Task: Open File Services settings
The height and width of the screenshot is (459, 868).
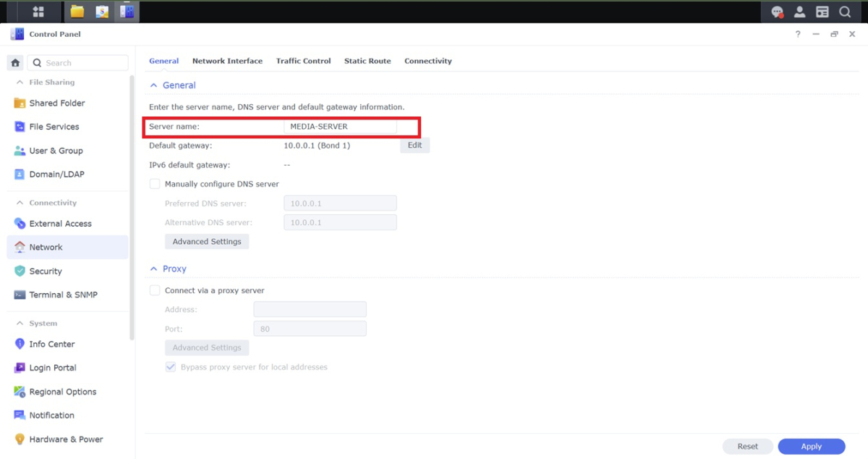Action: pyautogui.click(x=67, y=127)
